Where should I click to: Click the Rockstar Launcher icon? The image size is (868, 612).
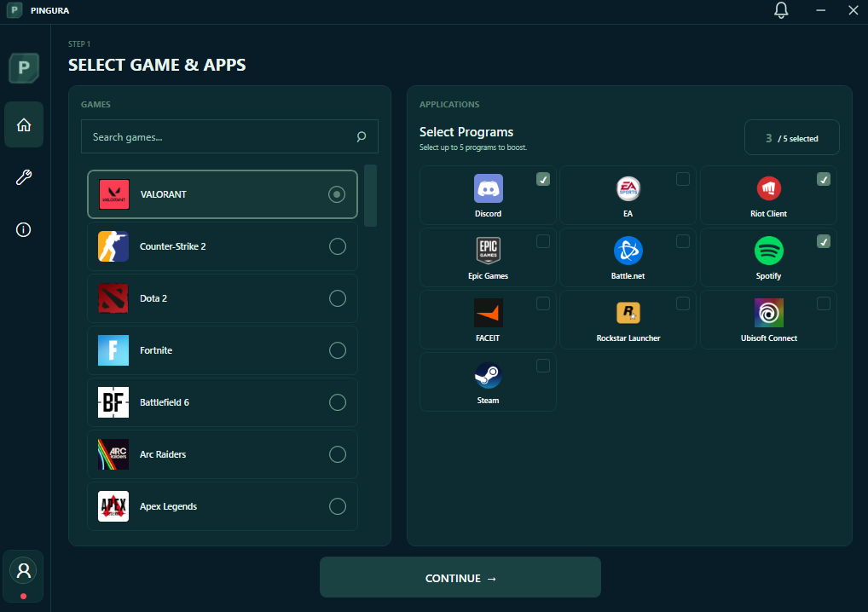pos(628,313)
